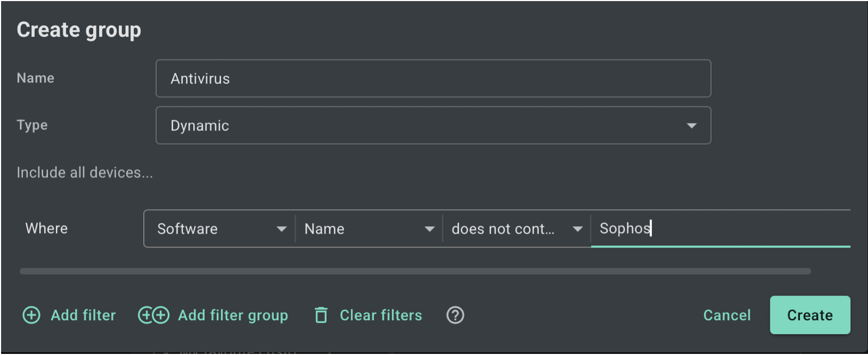
Task: Click the Add filter group double-plus icon
Action: click(154, 315)
